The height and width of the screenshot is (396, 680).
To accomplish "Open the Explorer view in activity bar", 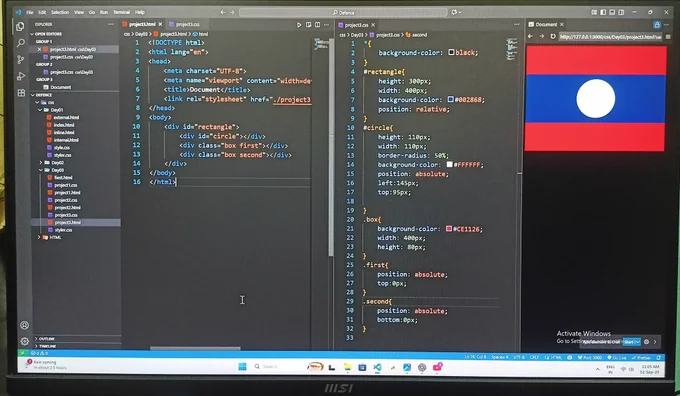I will click(x=20, y=26).
